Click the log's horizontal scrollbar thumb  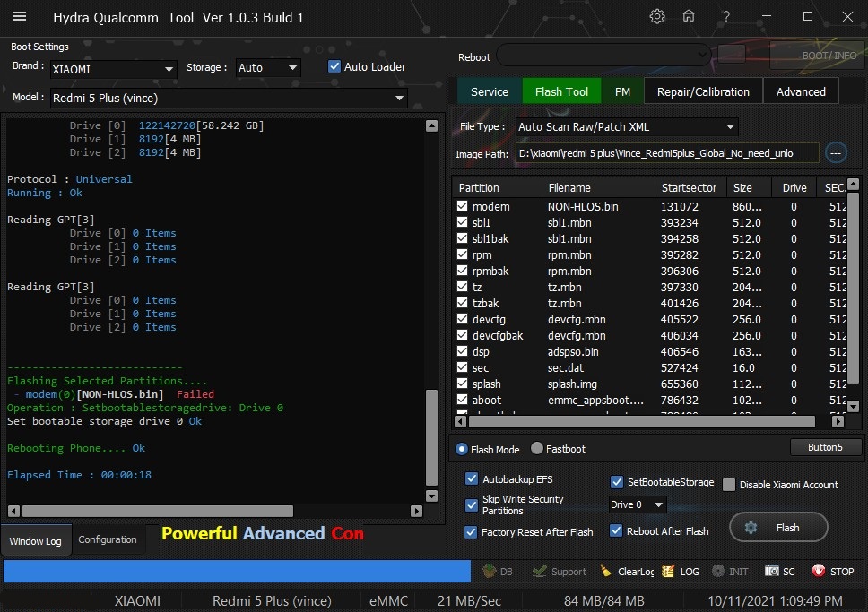point(158,511)
